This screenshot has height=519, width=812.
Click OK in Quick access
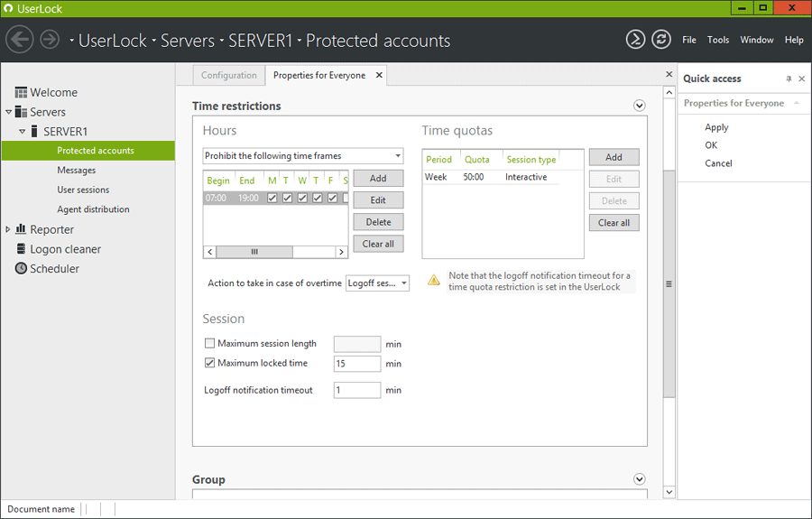711,145
